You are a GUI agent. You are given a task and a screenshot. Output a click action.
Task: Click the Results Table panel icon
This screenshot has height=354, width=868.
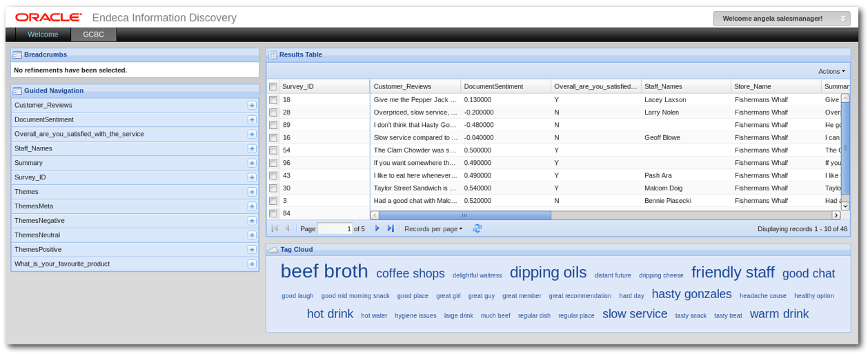pyautogui.click(x=273, y=55)
